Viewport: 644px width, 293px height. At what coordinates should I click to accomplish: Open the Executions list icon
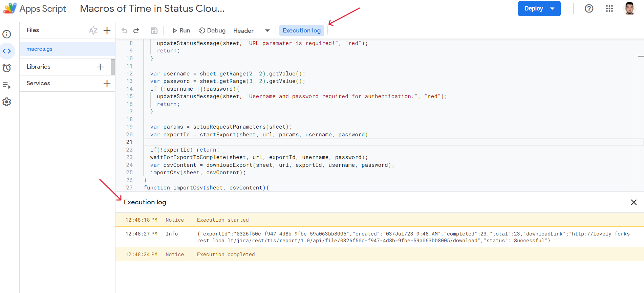7,85
